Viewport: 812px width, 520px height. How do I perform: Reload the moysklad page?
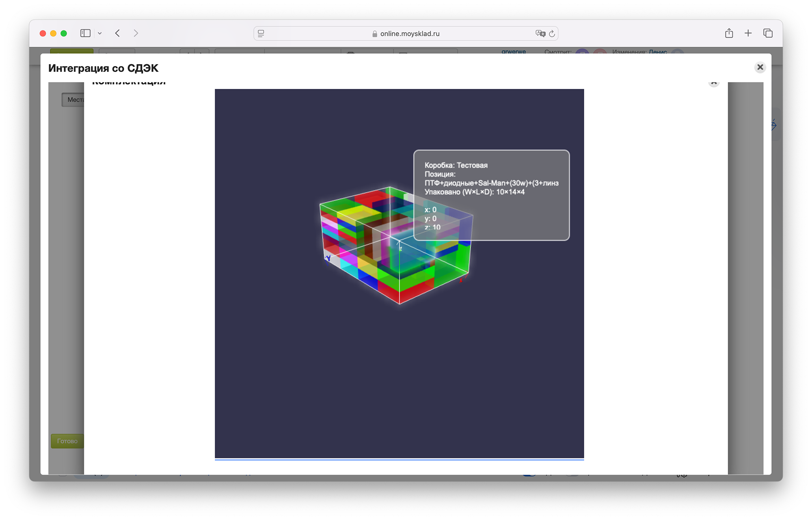[x=552, y=34]
